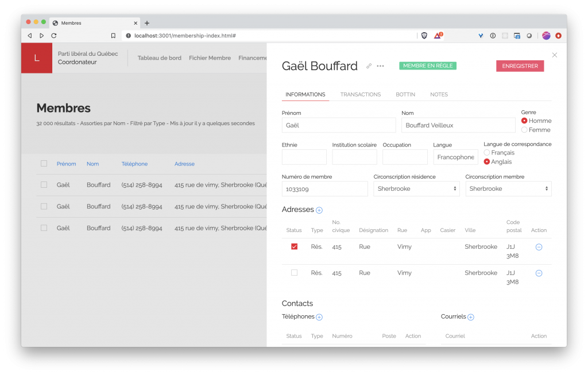Click the Enregistrer button
Viewport: 588px width, 375px height.
pos(520,66)
